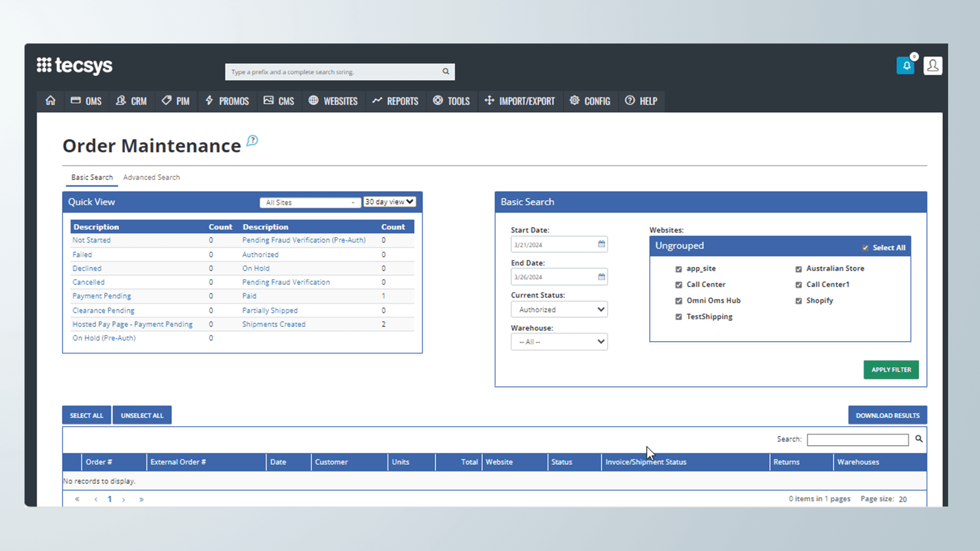Click the Home icon in navigation bar
This screenshot has width=980, height=551.
50,100
